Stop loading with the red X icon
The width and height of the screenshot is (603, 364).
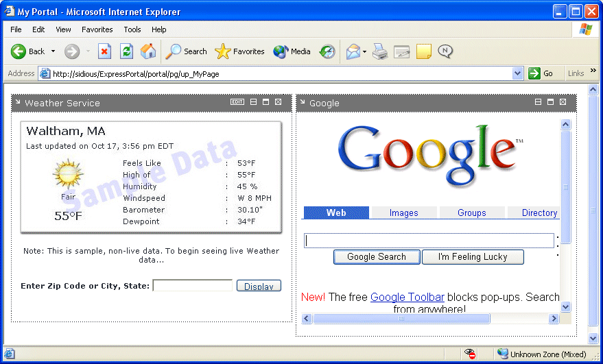click(x=104, y=51)
